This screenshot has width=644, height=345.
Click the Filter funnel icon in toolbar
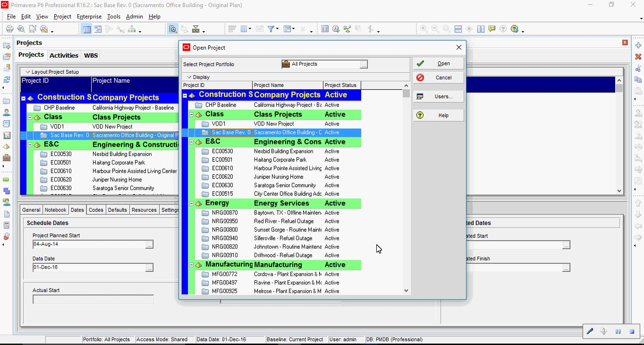pyautogui.click(x=271, y=29)
